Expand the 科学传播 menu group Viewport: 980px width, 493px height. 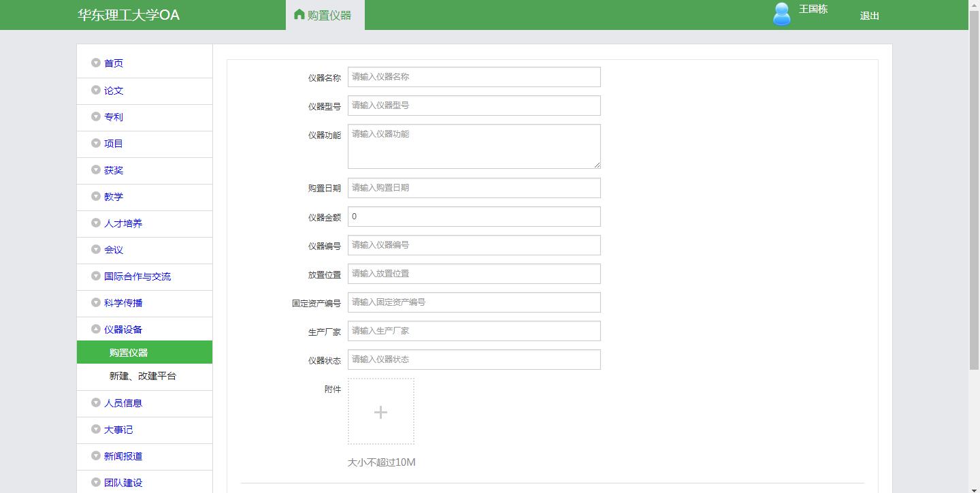[x=122, y=303]
